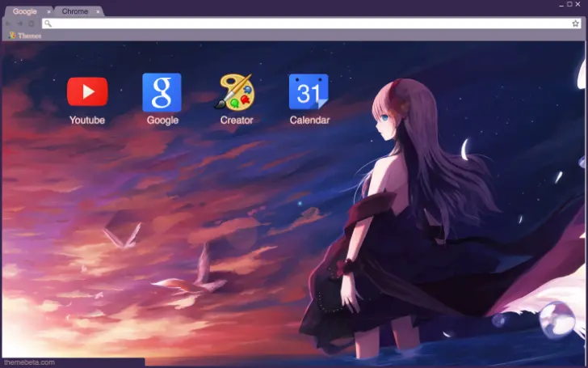The height and width of the screenshot is (368, 588).
Task: Focus the address bar input field
Action: (307, 23)
